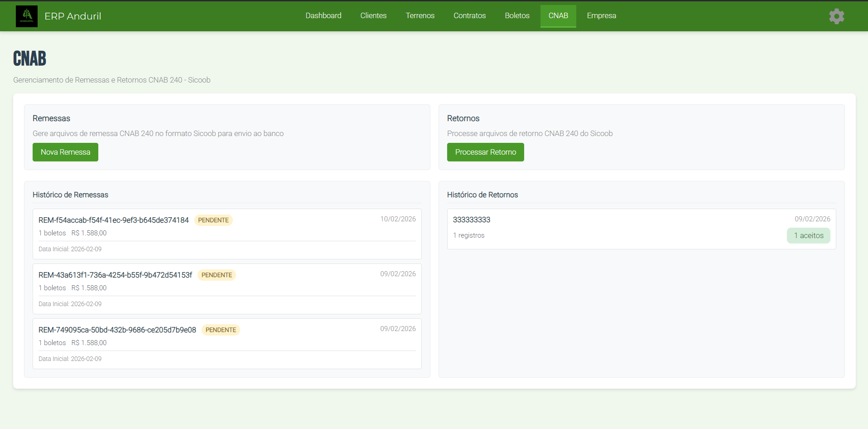The height and width of the screenshot is (429, 868).
Task: Open remessa REM-f54accab entry
Action: pyautogui.click(x=113, y=220)
